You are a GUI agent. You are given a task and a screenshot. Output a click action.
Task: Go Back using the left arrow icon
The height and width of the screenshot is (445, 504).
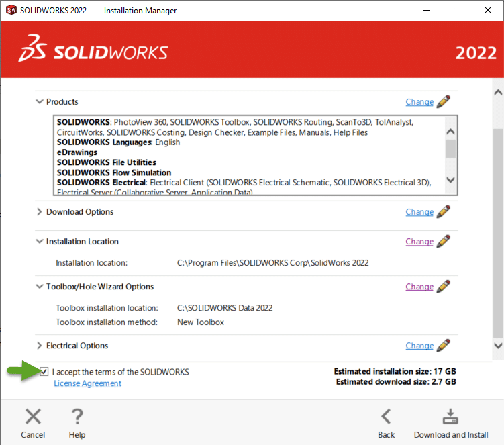386,422
